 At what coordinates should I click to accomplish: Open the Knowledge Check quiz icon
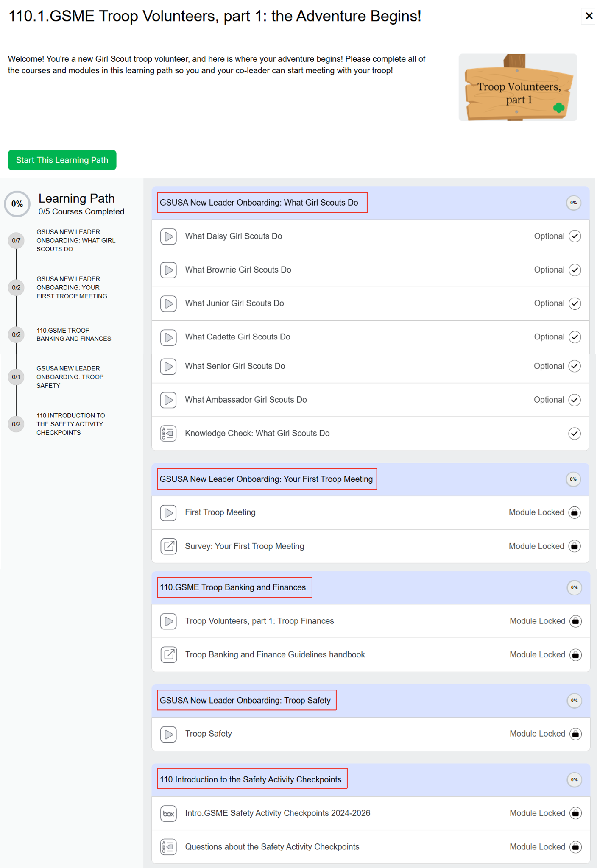(168, 434)
